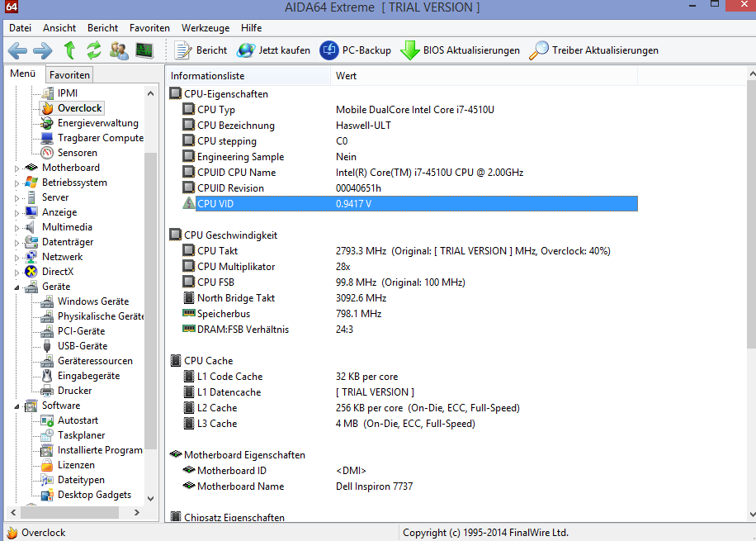Select Windows Geräte
The height and width of the screenshot is (541, 756).
[93, 301]
